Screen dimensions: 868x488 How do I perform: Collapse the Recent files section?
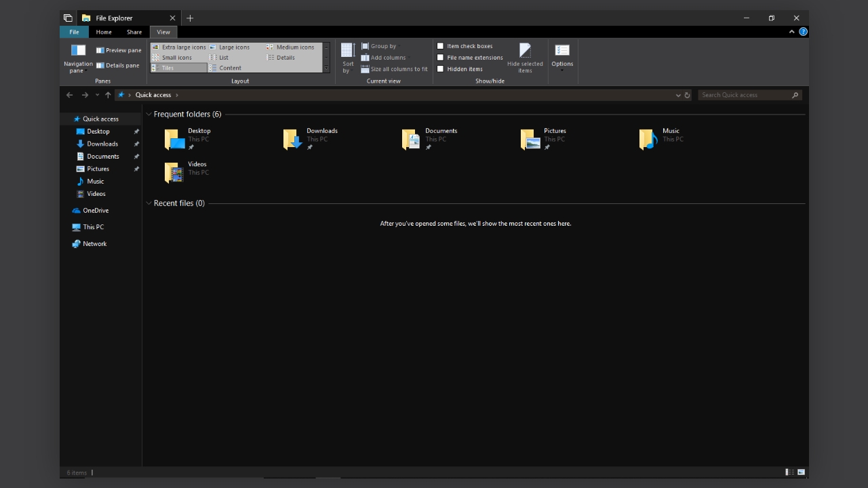point(149,203)
